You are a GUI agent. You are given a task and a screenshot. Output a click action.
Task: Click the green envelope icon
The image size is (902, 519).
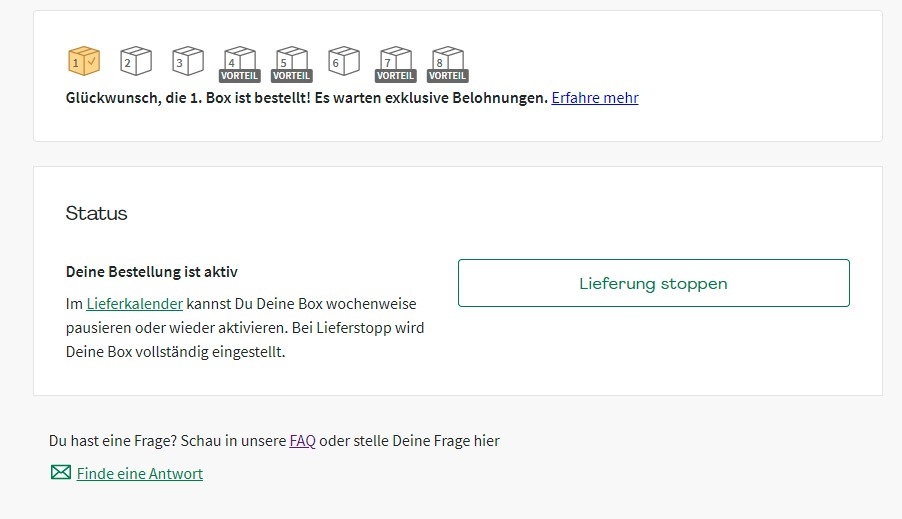(x=61, y=473)
